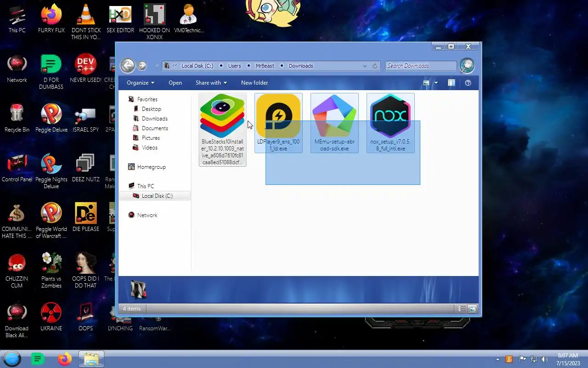This screenshot has height=368, width=588.
Task: Select the VM0Technic desktop shortcut
Action: pyautogui.click(x=189, y=19)
